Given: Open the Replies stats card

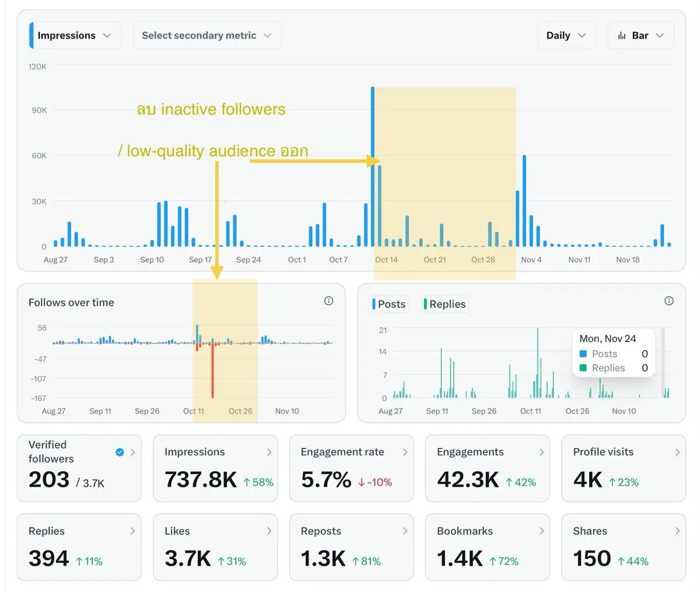Looking at the screenshot, I should pos(79,547).
